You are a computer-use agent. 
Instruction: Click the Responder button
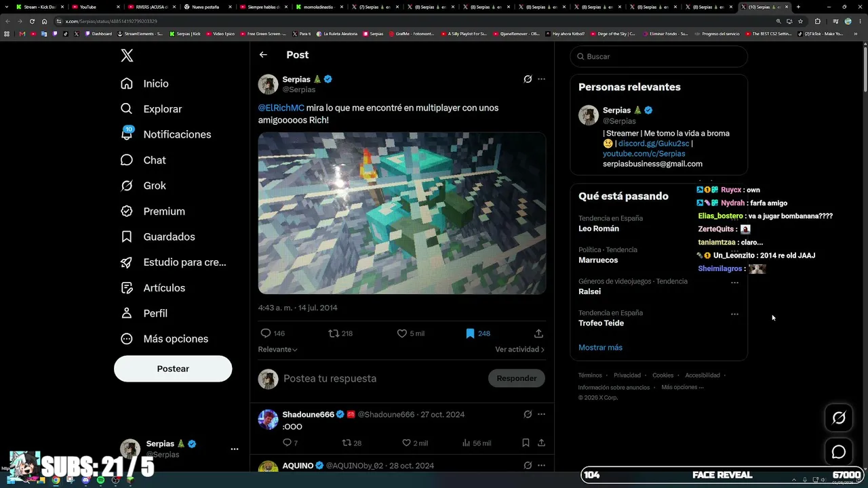pos(516,378)
